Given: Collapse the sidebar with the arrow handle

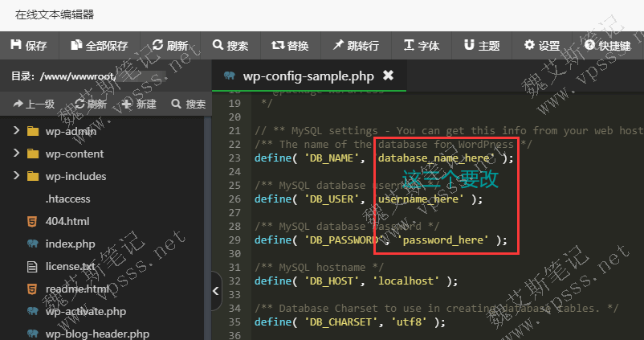Looking at the screenshot, I should [x=216, y=293].
